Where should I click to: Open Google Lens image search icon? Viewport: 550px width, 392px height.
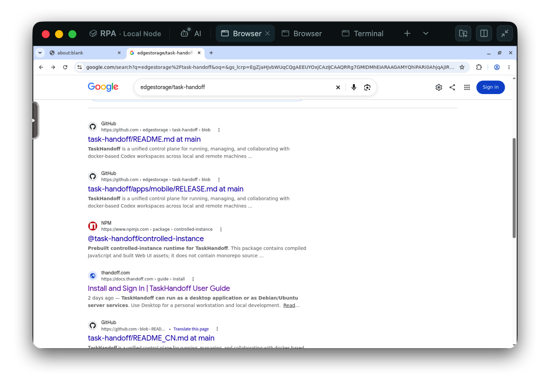(367, 87)
